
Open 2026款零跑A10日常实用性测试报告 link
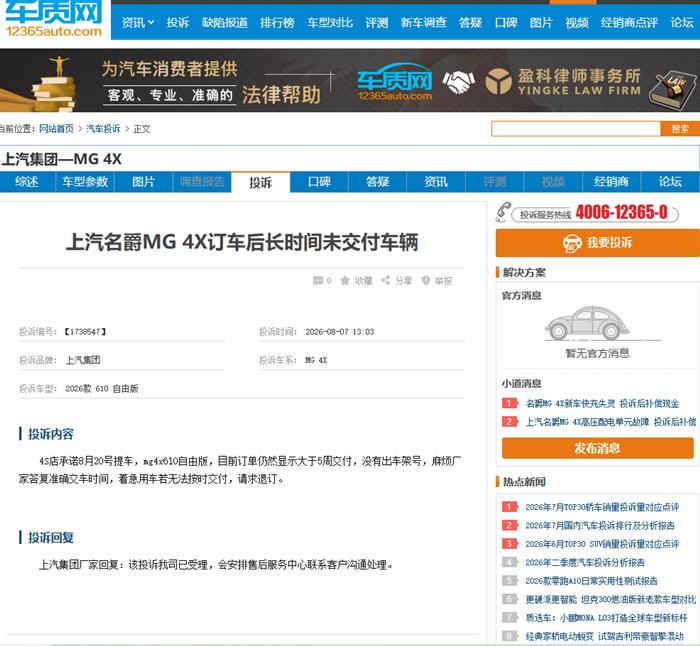click(591, 581)
